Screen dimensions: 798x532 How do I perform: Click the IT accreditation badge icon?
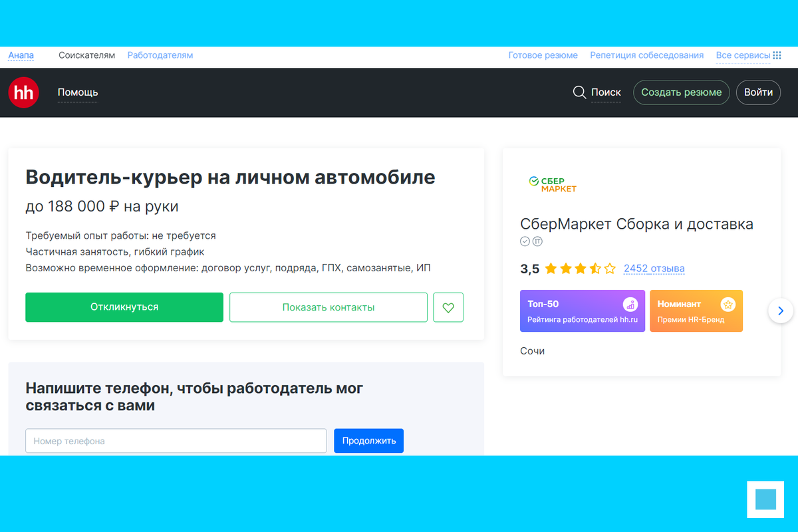(x=538, y=241)
